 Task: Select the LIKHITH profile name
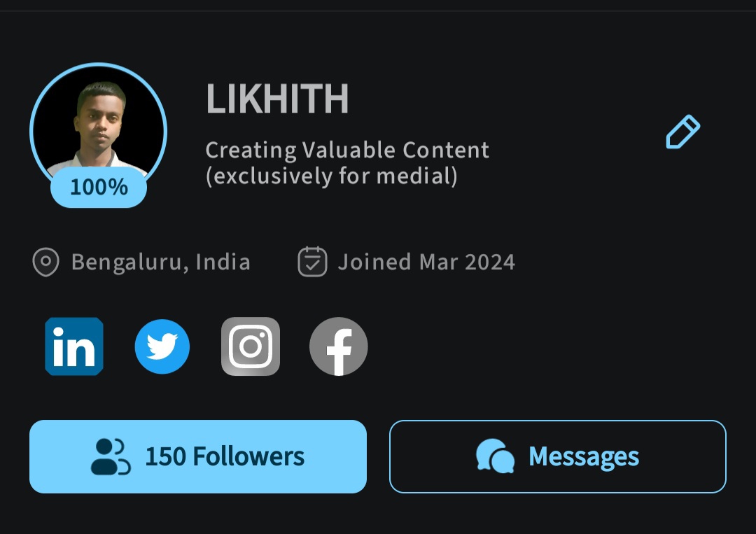click(277, 99)
